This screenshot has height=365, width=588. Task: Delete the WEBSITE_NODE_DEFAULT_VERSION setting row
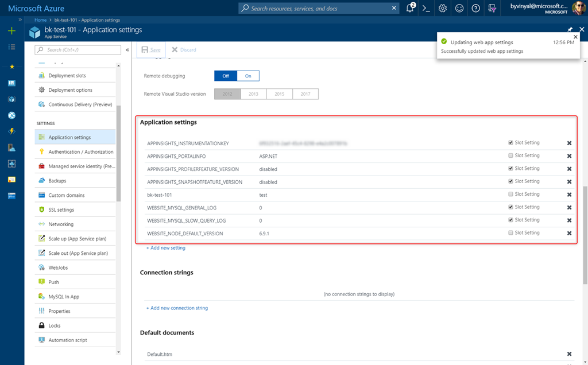[569, 233]
